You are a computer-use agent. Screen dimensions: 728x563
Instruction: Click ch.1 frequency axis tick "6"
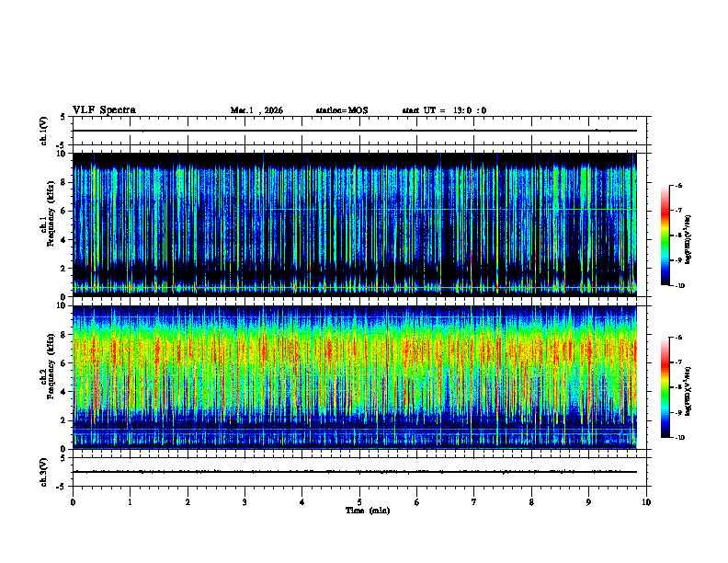coord(63,212)
